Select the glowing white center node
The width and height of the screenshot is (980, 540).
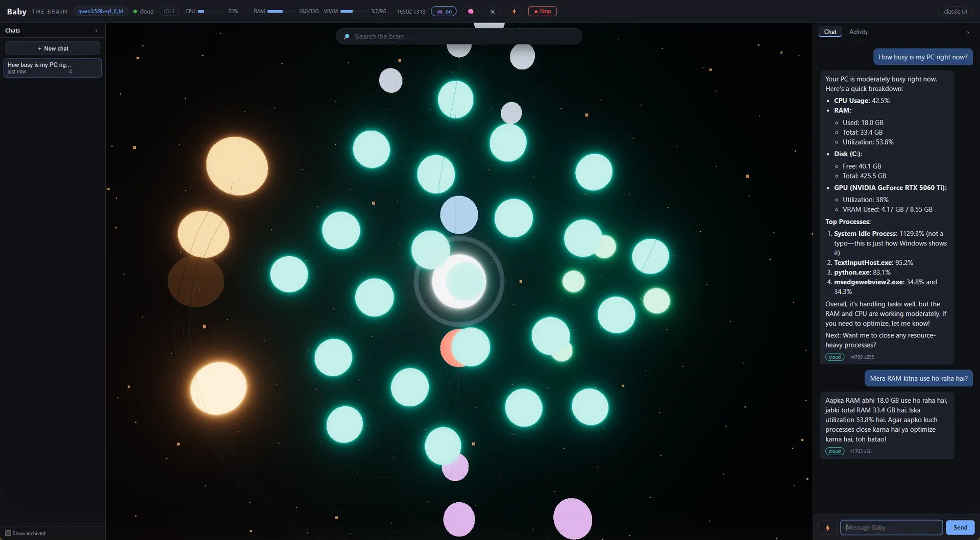pyautogui.click(x=459, y=281)
